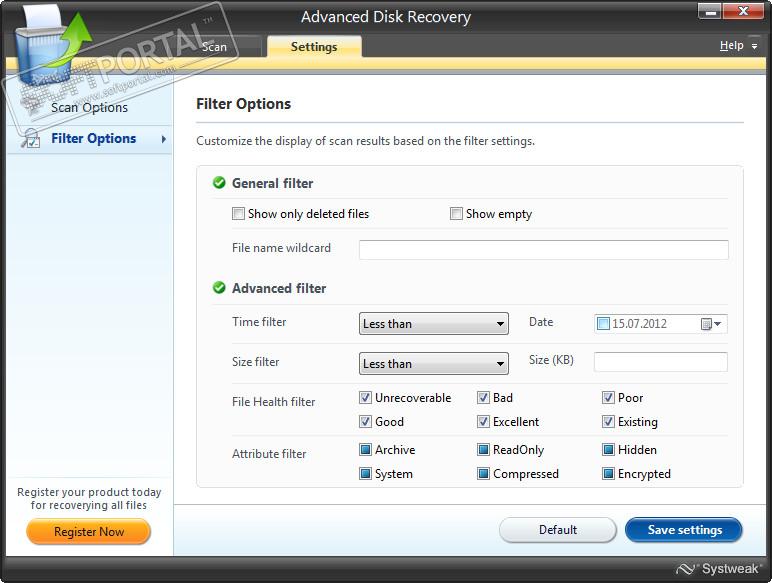
Task: Uncheck the Good health filter
Action: click(x=365, y=421)
